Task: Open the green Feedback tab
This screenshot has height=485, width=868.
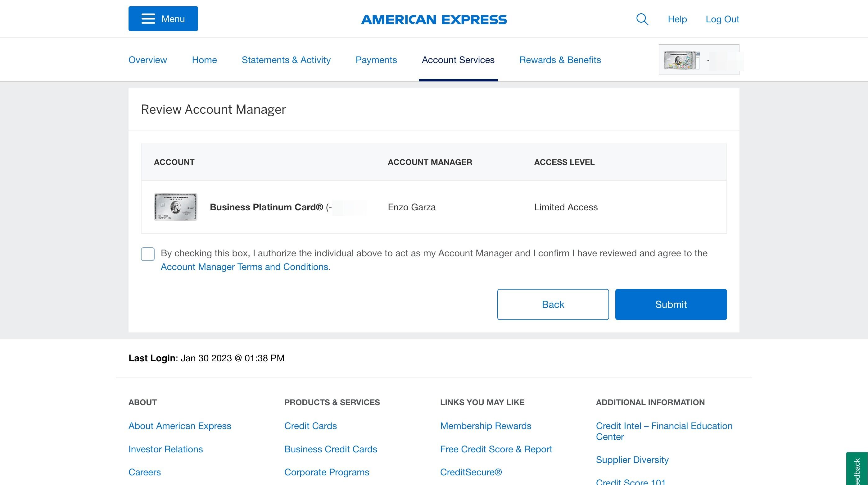Action: tap(857, 469)
